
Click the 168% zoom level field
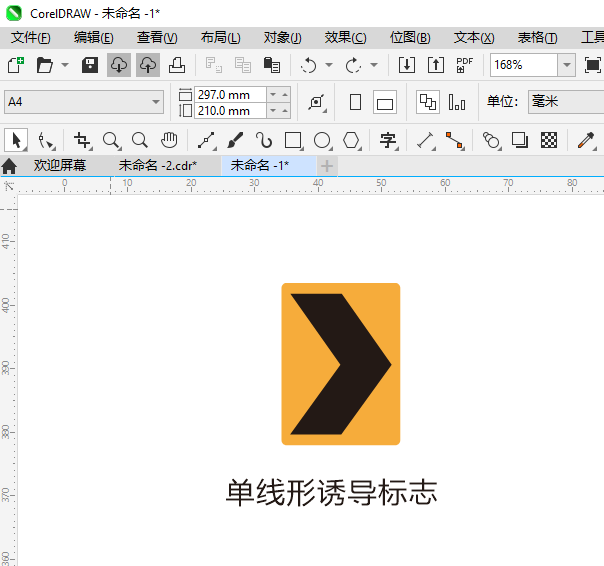523,65
